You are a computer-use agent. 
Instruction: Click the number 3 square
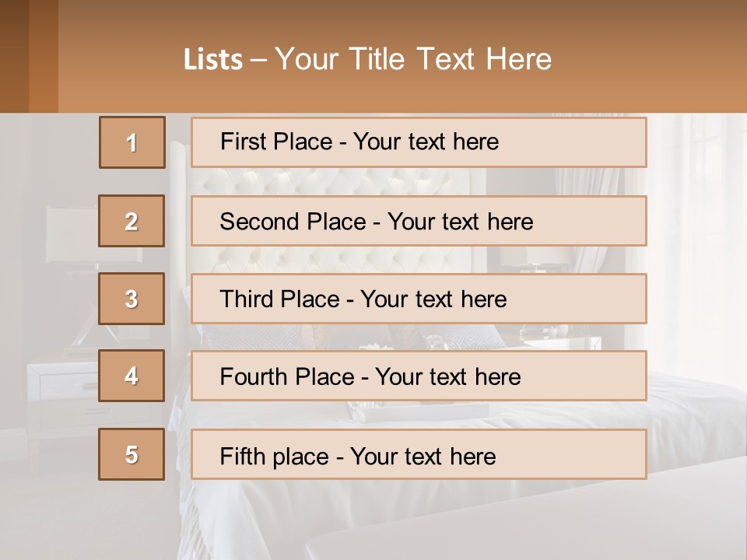pos(132,299)
